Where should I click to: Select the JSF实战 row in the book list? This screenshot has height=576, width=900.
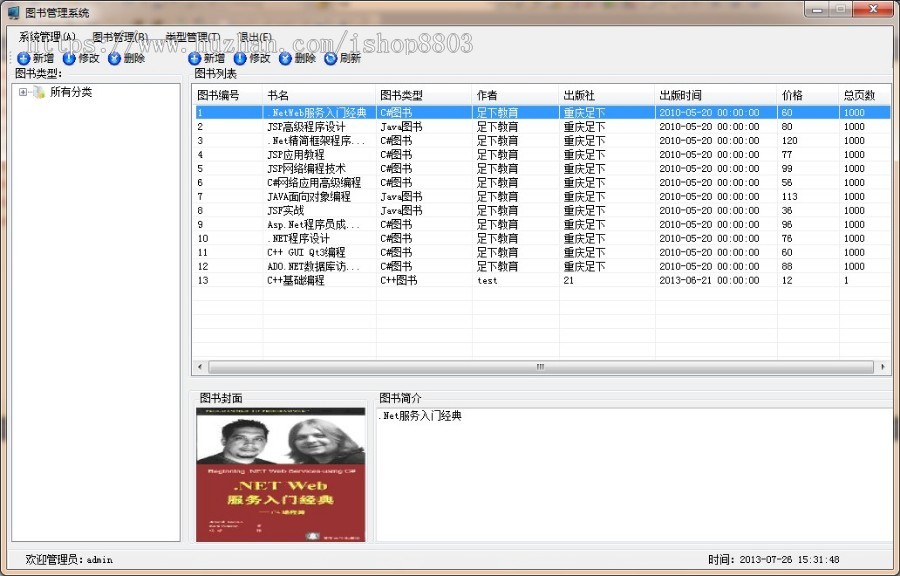click(x=300, y=211)
